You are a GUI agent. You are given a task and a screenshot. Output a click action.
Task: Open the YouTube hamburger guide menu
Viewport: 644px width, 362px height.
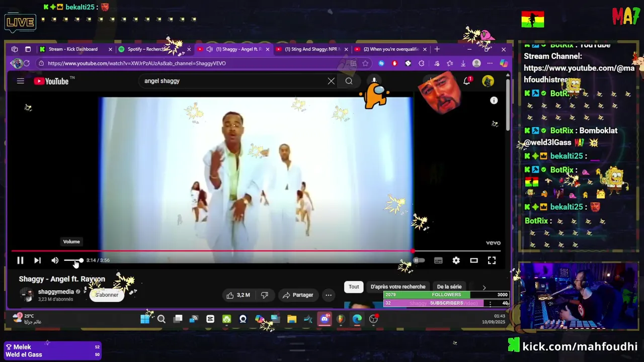pyautogui.click(x=21, y=81)
